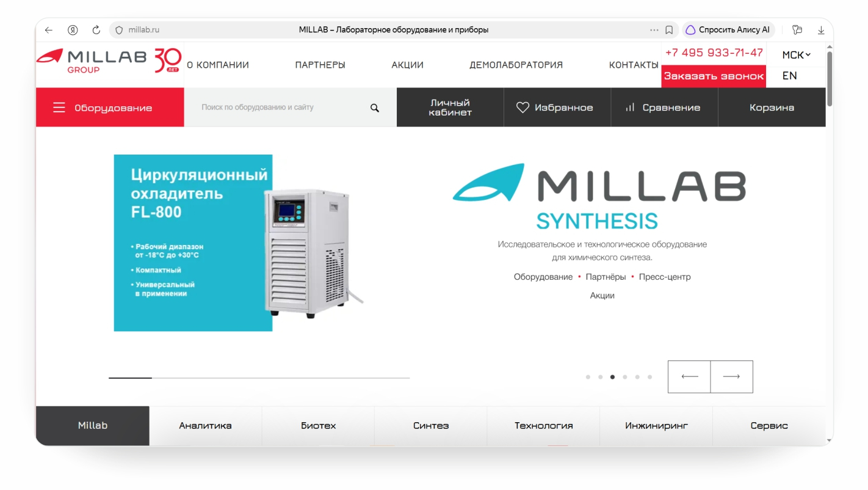Ask Alice AI from the address bar

(x=728, y=30)
